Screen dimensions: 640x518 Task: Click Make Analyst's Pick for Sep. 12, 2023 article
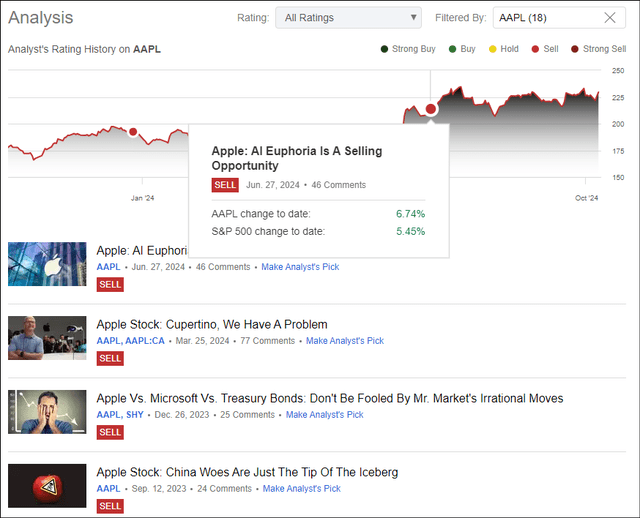click(x=302, y=489)
